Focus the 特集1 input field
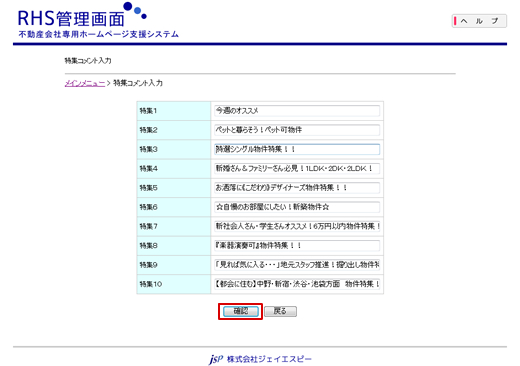Viewport: 520px width, 366px height. click(297, 111)
